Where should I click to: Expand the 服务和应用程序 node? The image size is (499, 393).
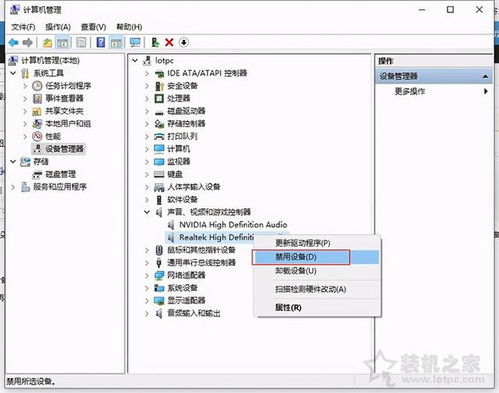13,187
